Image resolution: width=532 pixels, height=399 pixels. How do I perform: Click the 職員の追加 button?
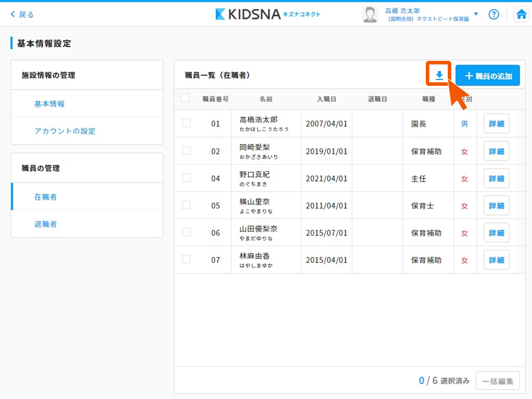click(488, 76)
